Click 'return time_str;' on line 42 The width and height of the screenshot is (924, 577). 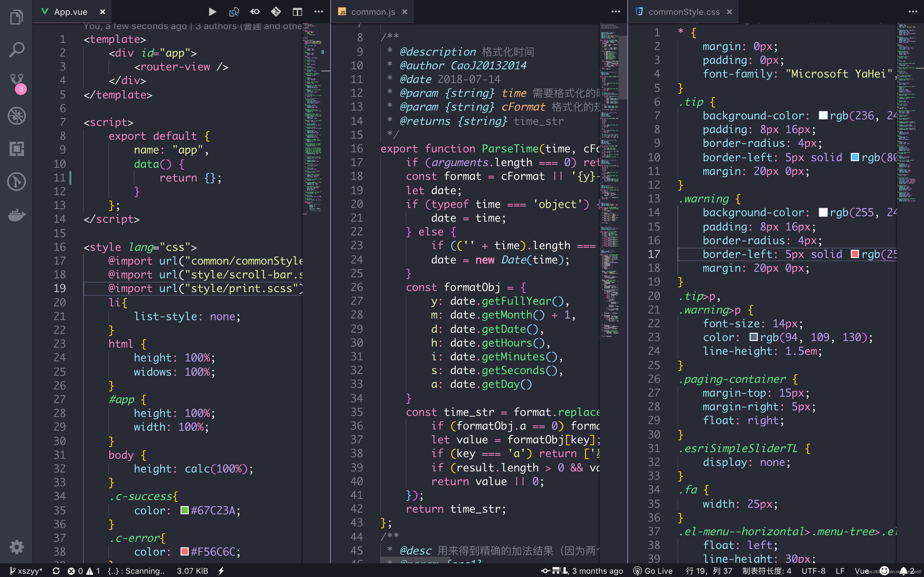tap(456, 509)
